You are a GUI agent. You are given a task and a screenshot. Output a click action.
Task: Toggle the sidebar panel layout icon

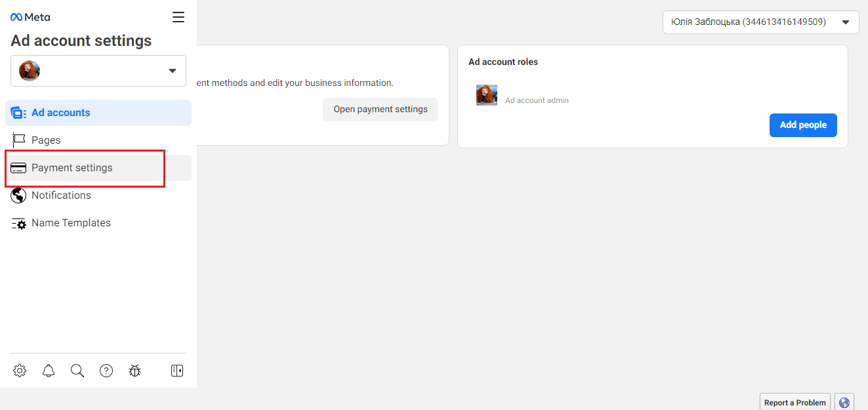click(177, 371)
